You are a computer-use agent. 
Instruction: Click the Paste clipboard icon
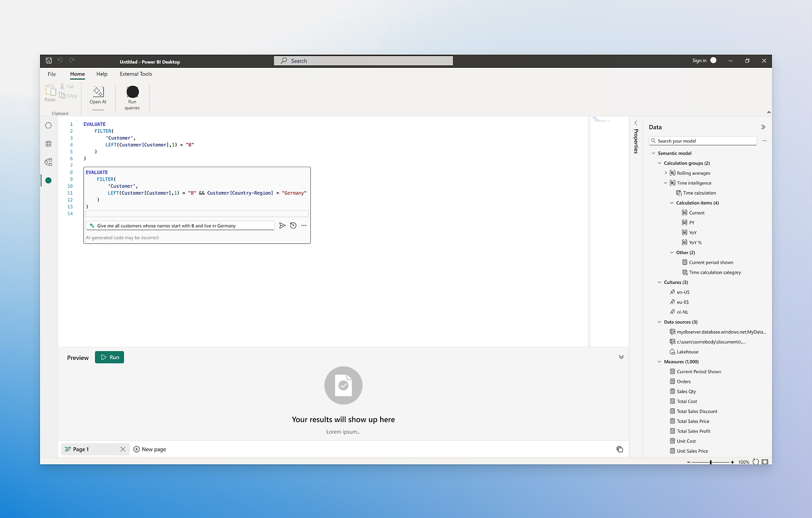point(50,90)
